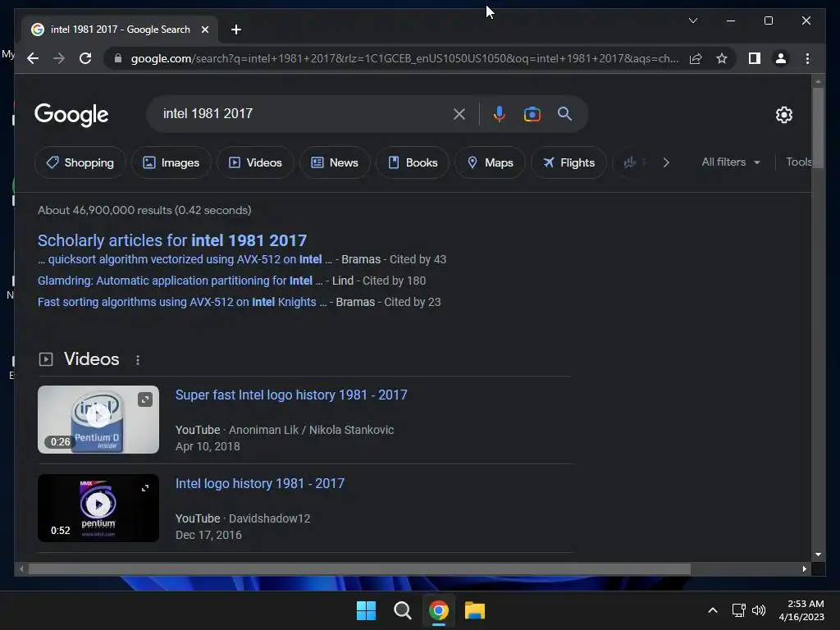Viewport: 840px width, 630px height.
Task: Switch to Images results
Action: [x=171, y=162]
